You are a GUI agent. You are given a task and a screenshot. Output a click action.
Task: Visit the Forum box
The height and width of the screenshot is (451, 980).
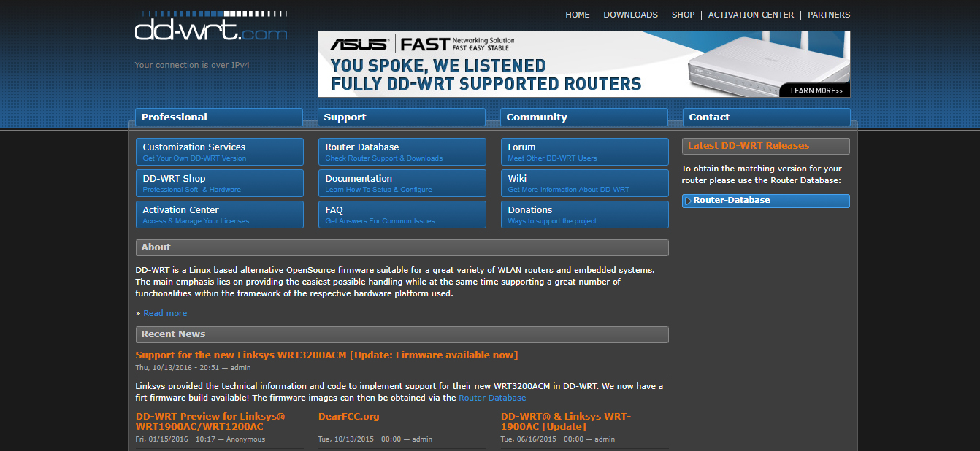tap(585, 152)
